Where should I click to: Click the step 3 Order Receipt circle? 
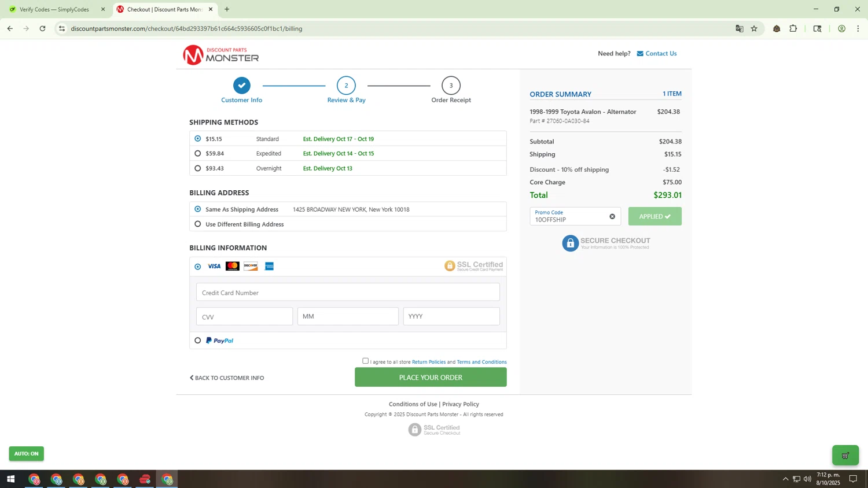451,86
